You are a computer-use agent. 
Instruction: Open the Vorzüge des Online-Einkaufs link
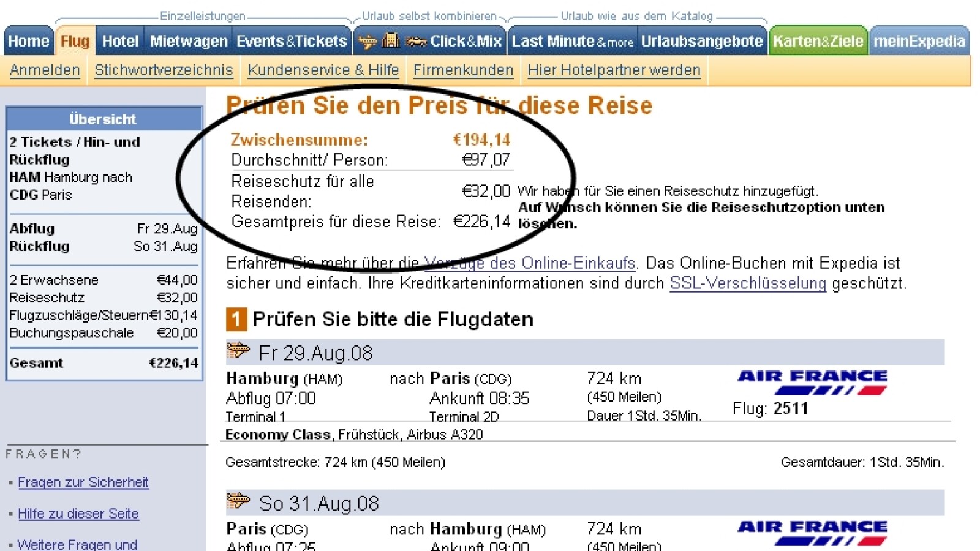point(530,263)
